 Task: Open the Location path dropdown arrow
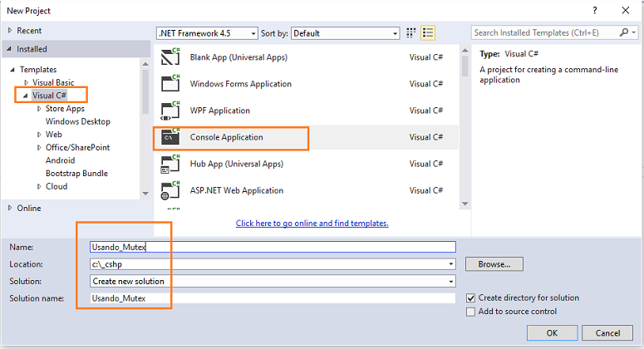point(451,264)
